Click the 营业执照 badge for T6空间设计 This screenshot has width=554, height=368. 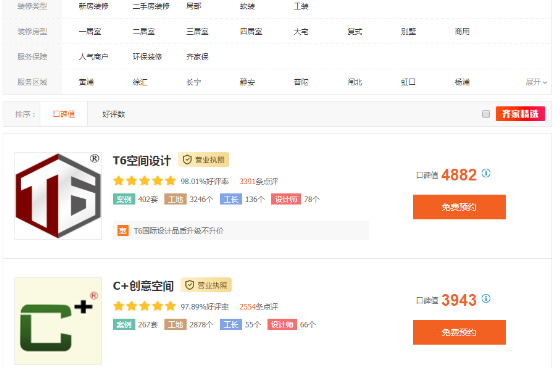point(204,160)
